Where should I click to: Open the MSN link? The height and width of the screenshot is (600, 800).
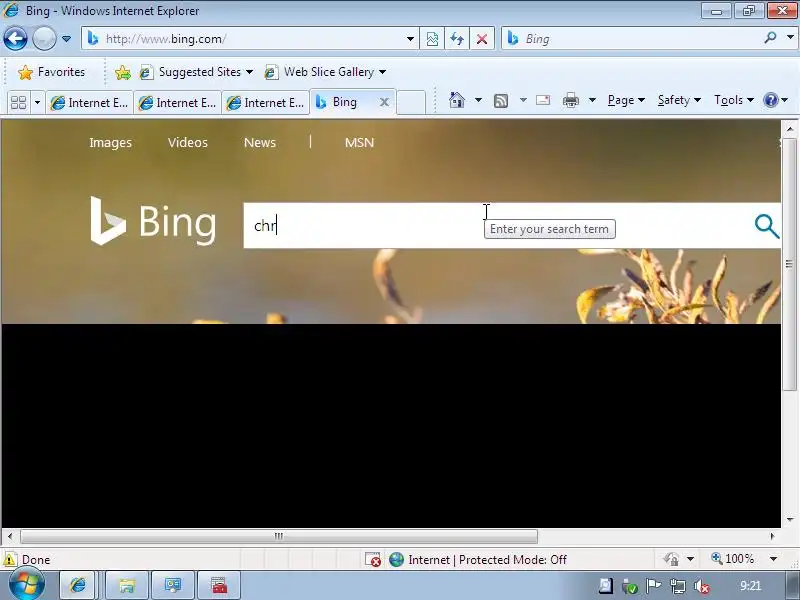[359, 142]
